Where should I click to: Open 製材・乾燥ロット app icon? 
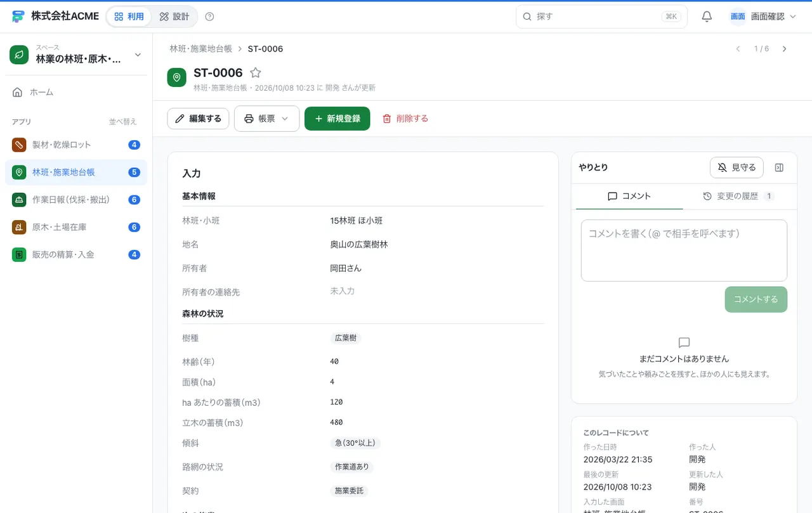19,145
